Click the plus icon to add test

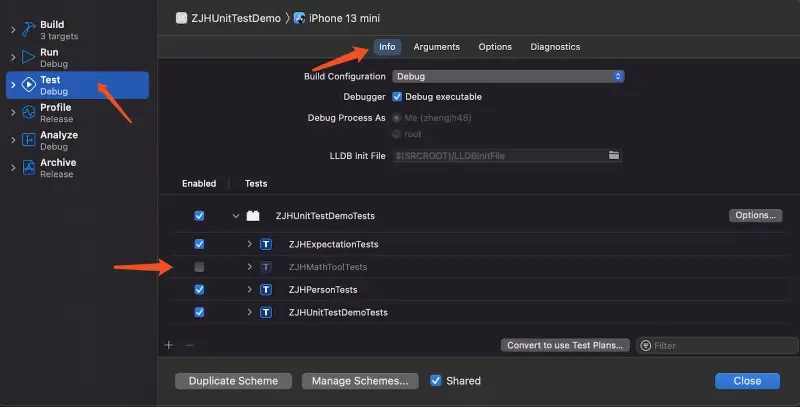click(169, 345)
